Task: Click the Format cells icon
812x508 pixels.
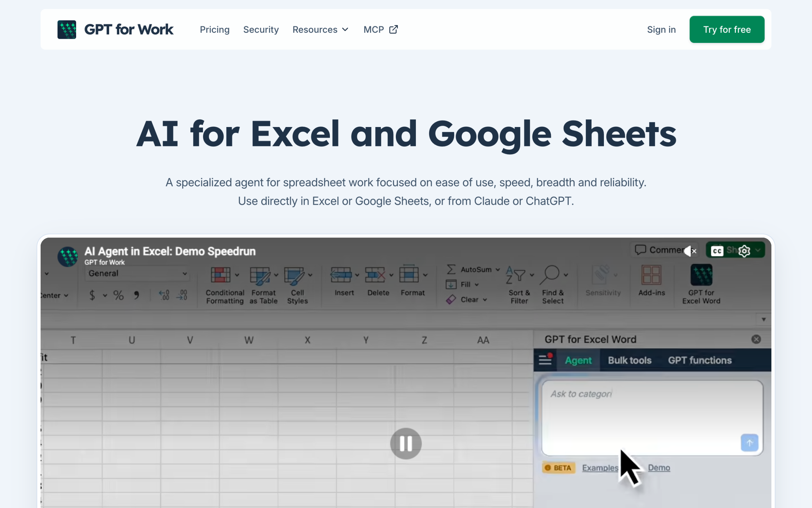Action: point(409,274)
